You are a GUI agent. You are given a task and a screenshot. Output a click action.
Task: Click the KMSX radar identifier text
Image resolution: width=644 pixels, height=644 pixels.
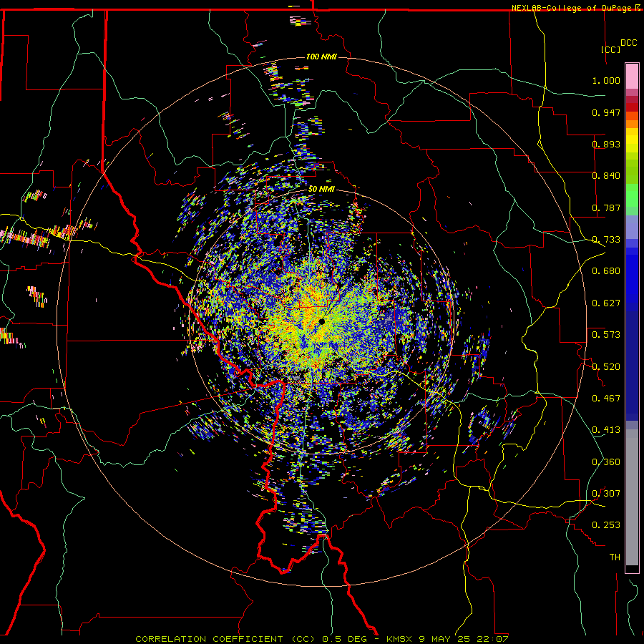(x=400, y=639)
